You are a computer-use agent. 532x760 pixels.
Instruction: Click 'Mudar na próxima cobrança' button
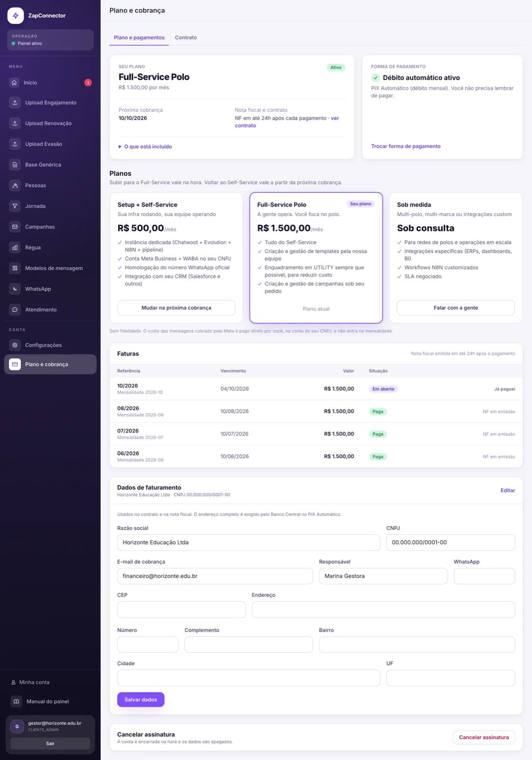point(177,308)
